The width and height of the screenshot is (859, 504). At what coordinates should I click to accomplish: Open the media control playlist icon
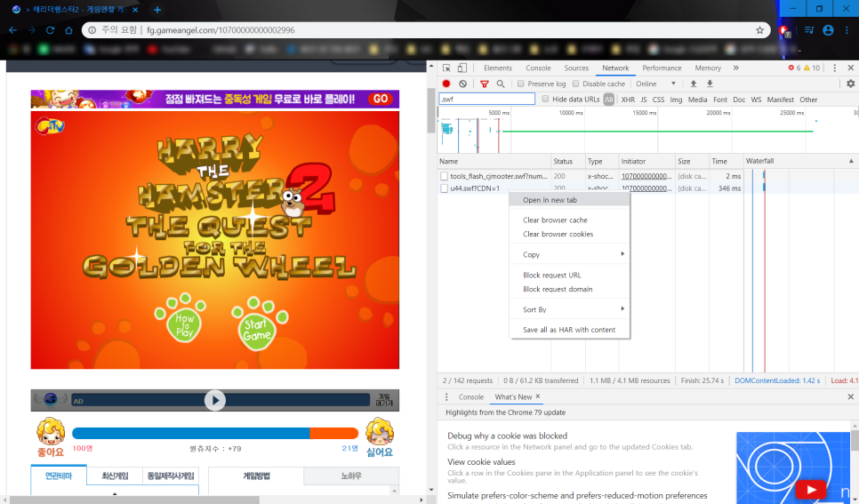(809, 30)
